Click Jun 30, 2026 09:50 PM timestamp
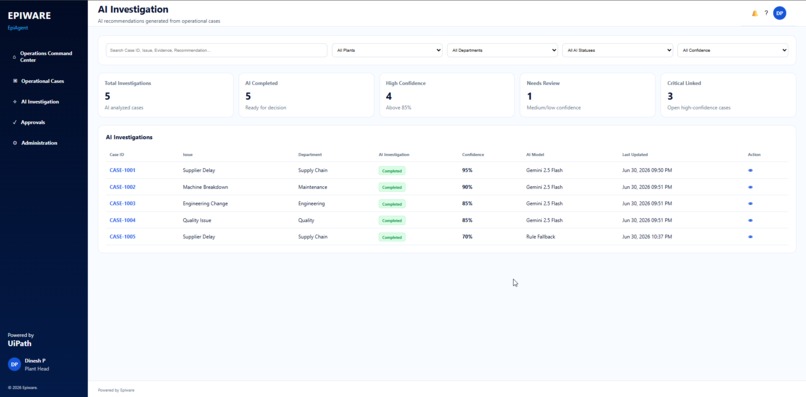Screen dimensions: 806x397 click(x=647, y=170)
